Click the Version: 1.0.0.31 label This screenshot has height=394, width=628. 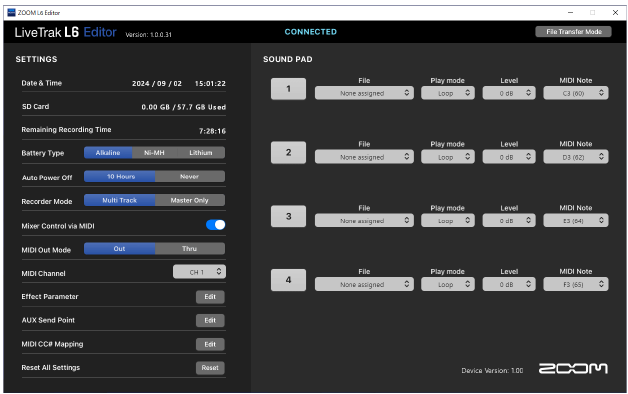click(149, 34)
